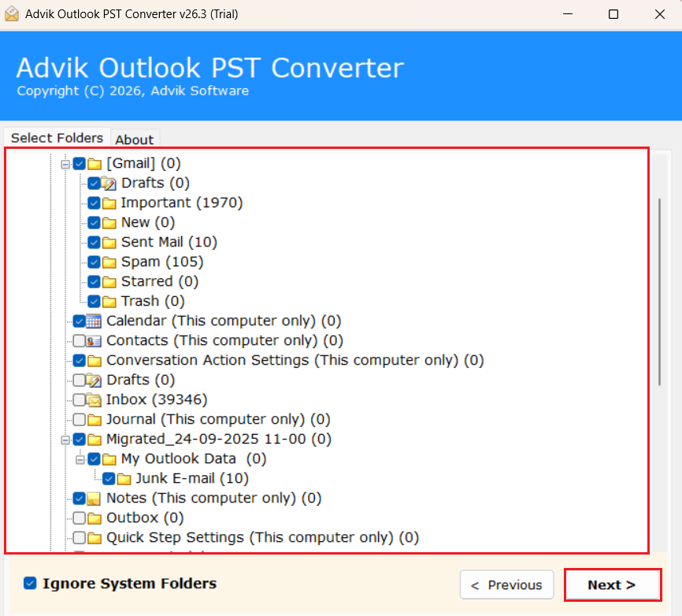Go back with the Previous button
682x616 pixels.
[x=506, y=584]
